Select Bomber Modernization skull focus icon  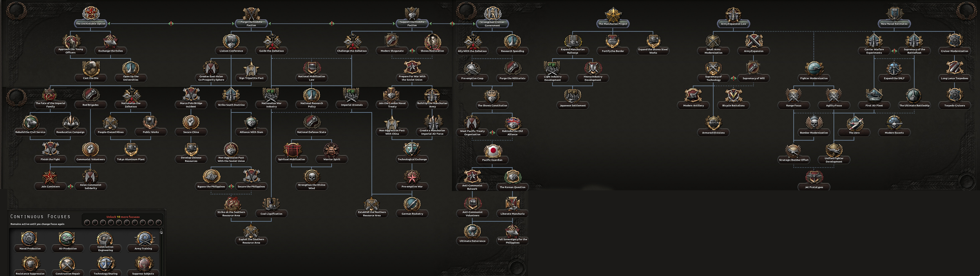(x=814, y=123)
